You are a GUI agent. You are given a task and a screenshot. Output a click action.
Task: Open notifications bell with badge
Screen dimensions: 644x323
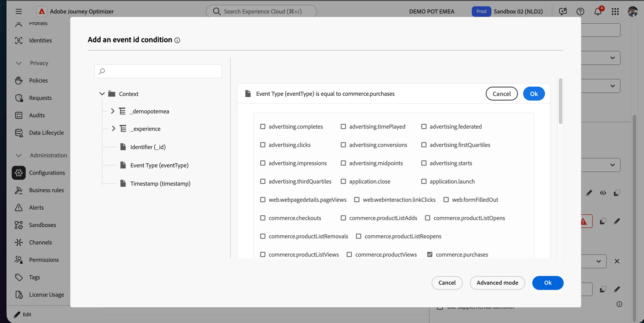598,12
